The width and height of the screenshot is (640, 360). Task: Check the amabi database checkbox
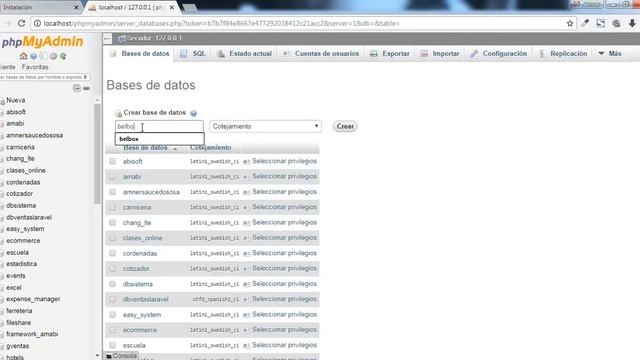coord(113,177)
